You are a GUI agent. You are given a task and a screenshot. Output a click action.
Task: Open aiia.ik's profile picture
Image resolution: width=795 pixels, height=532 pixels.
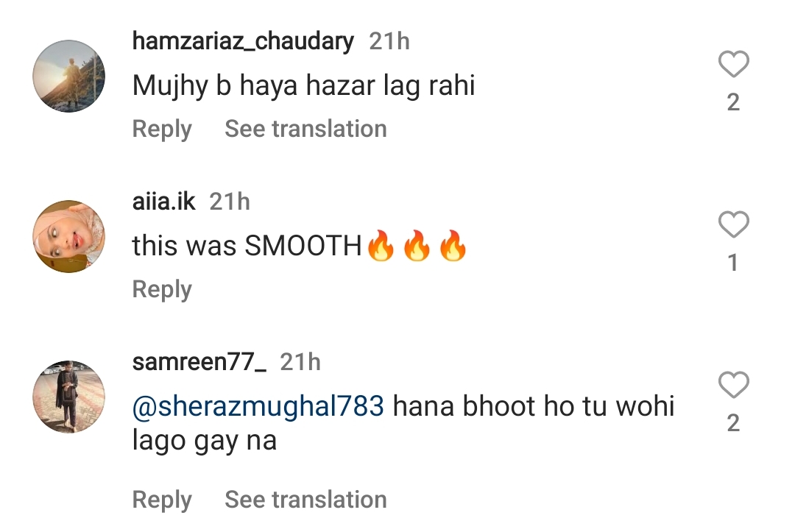click(x=69, y=237)
